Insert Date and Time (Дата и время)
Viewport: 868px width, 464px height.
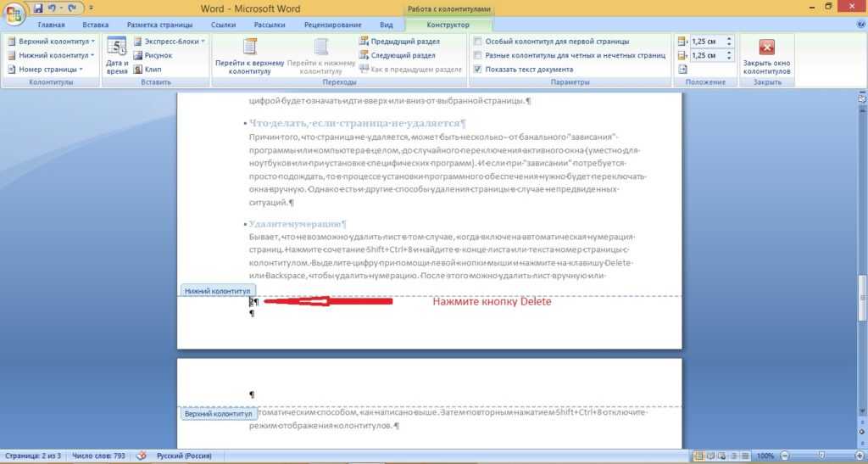tap(117, 55)
